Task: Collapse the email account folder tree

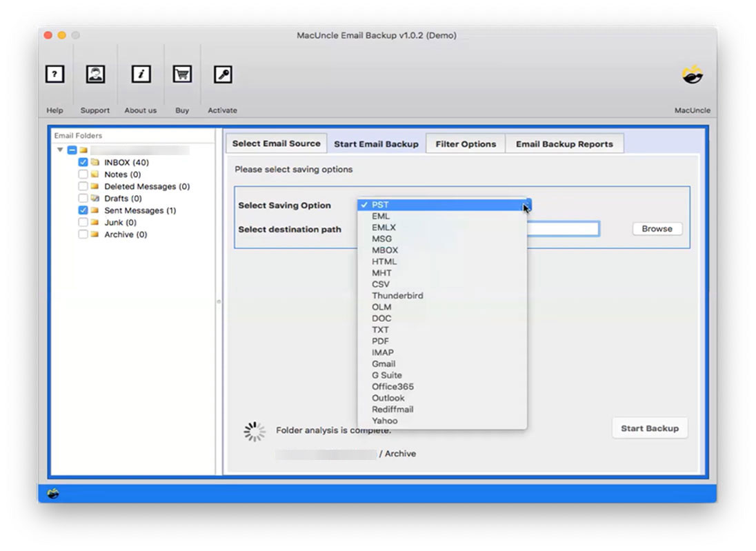Action: pos(61,150)
